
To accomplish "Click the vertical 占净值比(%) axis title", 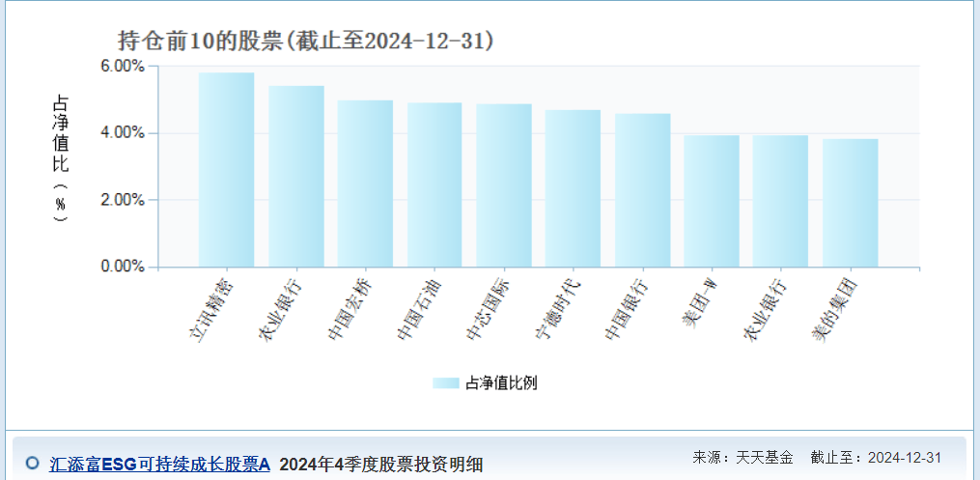I will (60, 159).
